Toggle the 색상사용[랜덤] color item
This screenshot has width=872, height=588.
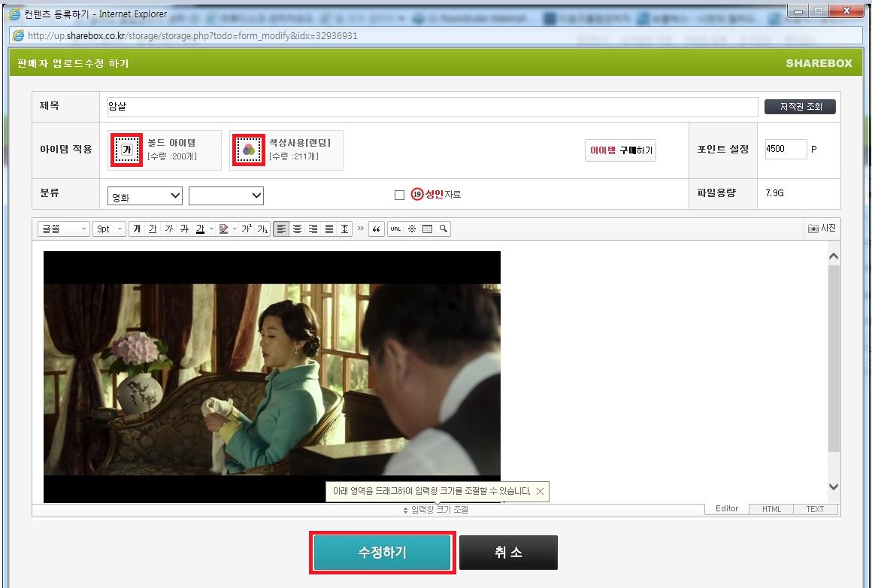click(249, 150)
